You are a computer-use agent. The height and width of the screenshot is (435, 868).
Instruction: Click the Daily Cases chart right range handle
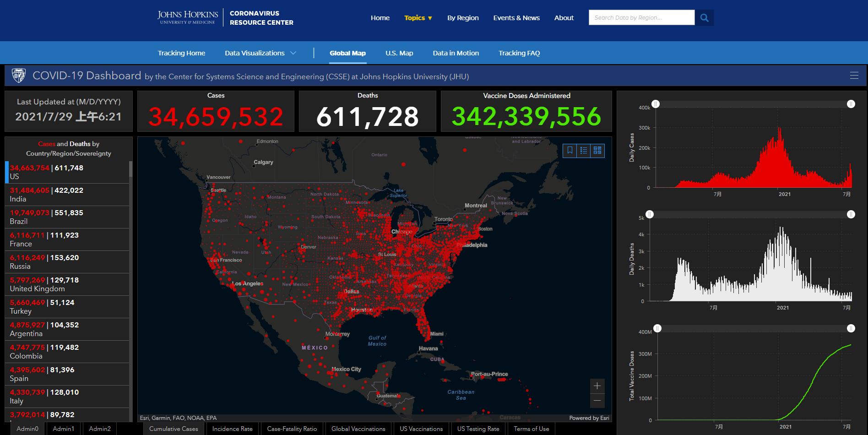coord(851,104)
